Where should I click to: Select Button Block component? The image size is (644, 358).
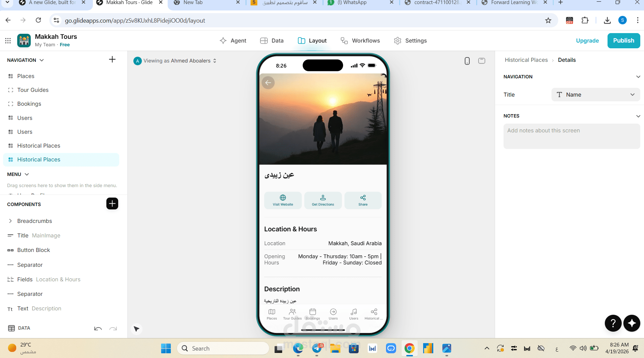tap(61, 250)
